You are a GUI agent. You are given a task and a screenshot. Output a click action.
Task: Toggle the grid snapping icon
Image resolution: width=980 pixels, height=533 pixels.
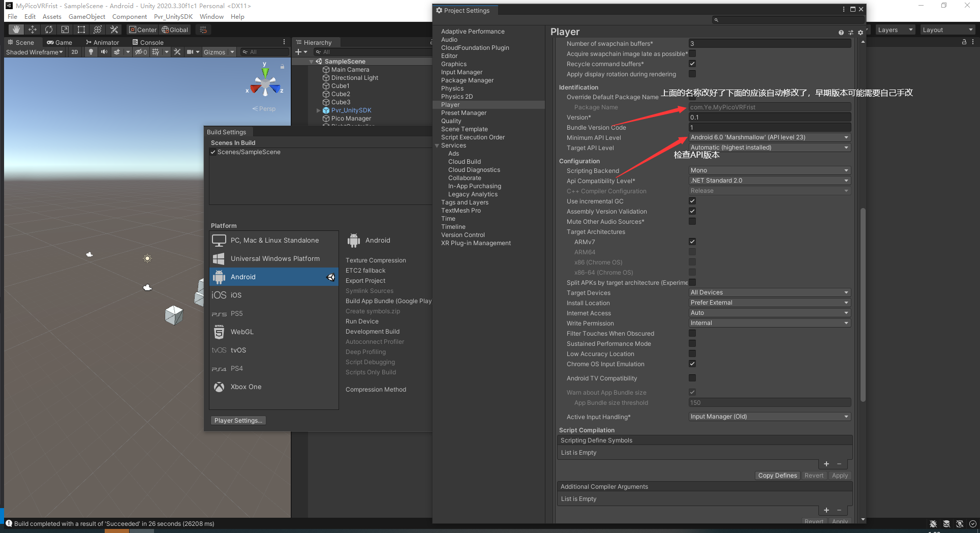point(203,29)
